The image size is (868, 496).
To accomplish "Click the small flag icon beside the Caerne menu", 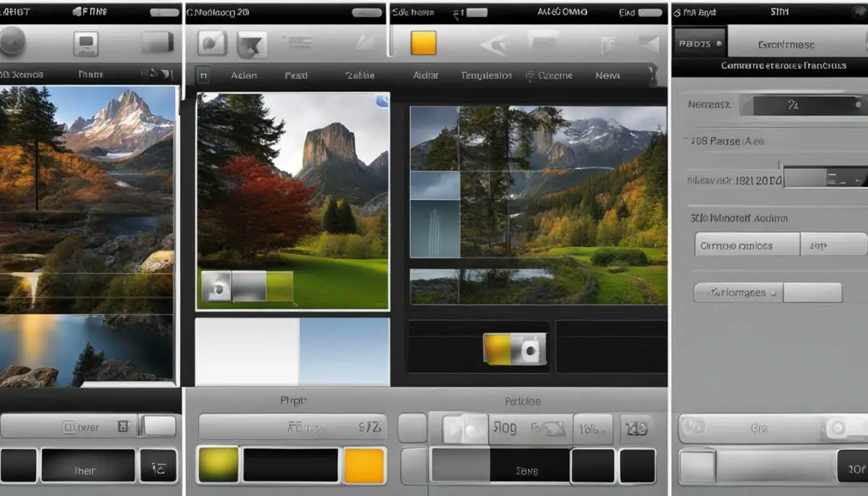I will 529,74.
